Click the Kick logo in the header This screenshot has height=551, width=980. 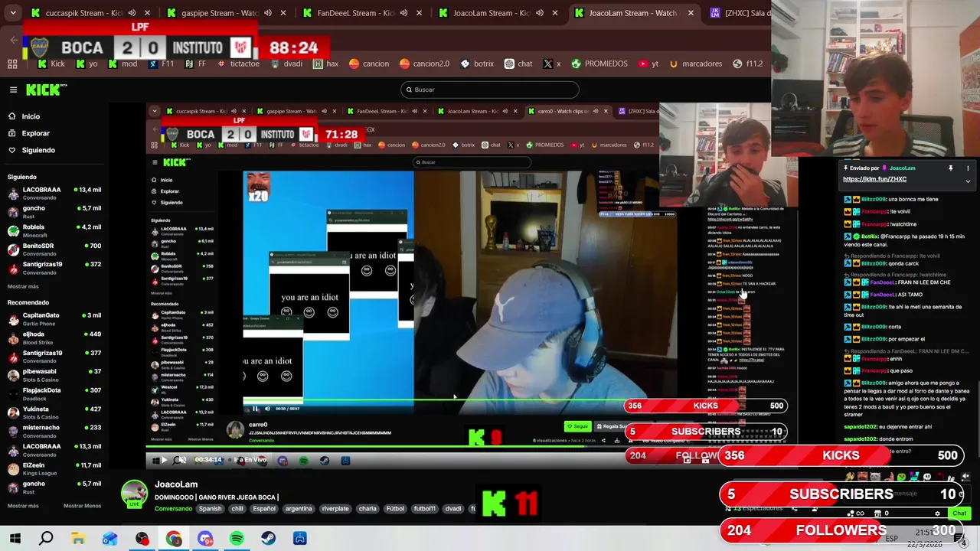point(46,90)
